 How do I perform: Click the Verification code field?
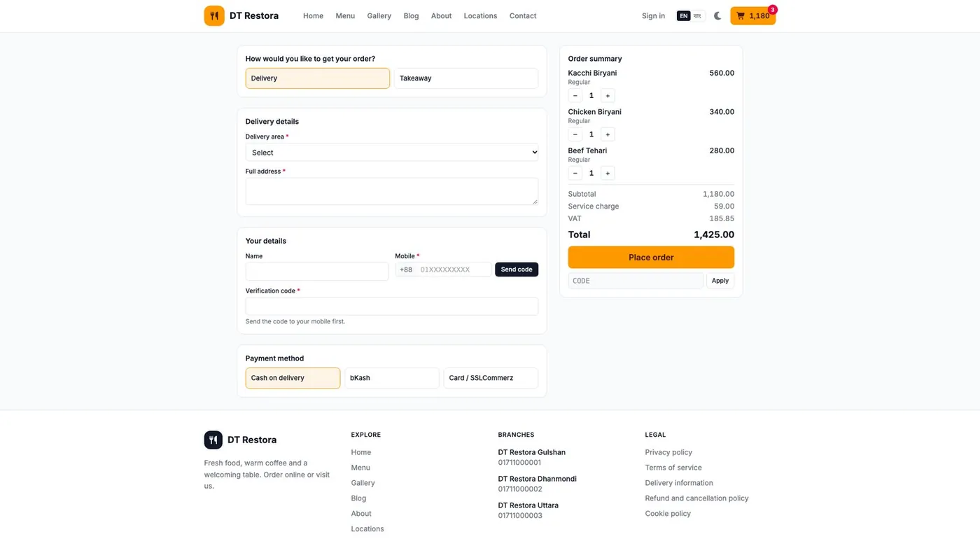point(392,306)
